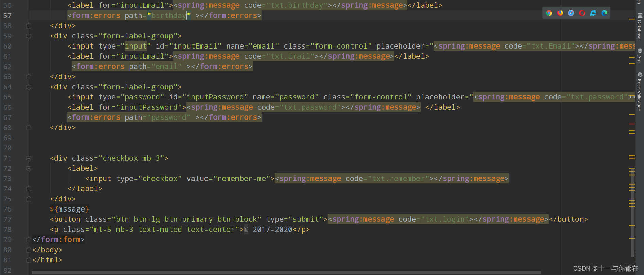Collapse the label block at line 72
Viewport: 644px width, 275px height.
click(x=29, y=168)
